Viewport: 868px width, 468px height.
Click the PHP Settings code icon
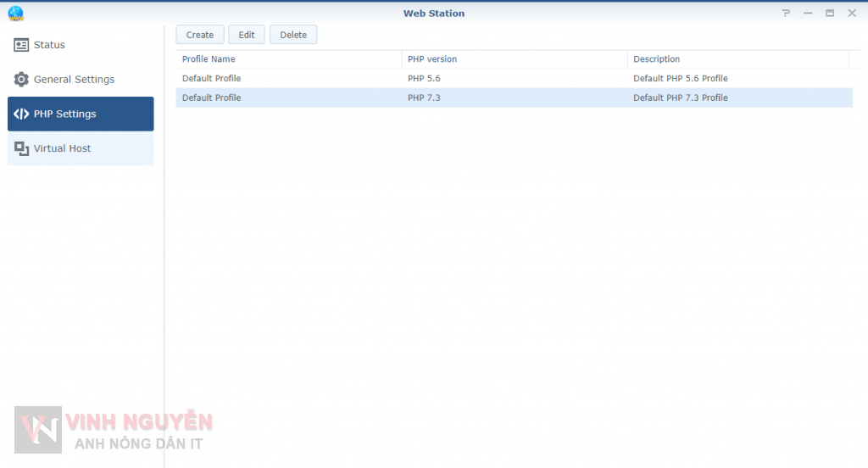[x=21, y=114]
